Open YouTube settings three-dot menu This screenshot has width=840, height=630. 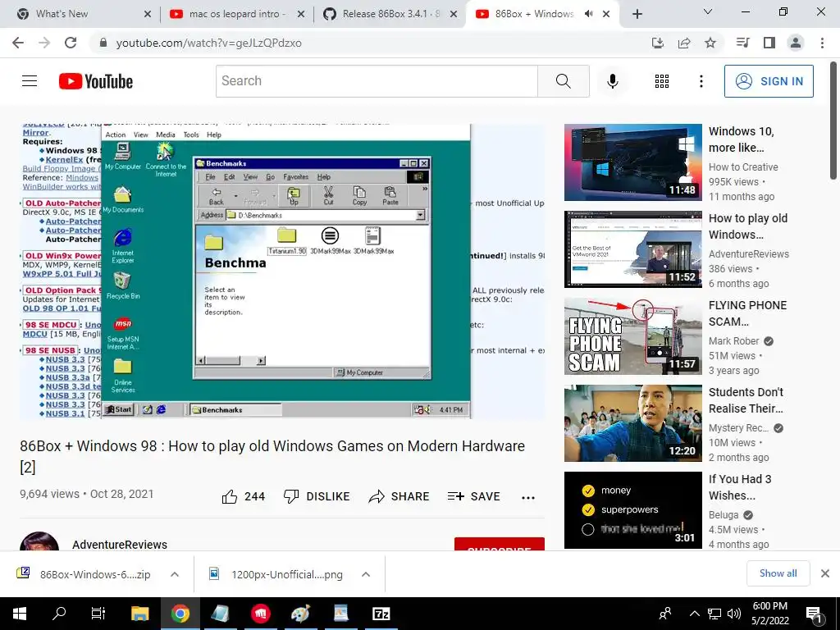click(x=701, y=81)
